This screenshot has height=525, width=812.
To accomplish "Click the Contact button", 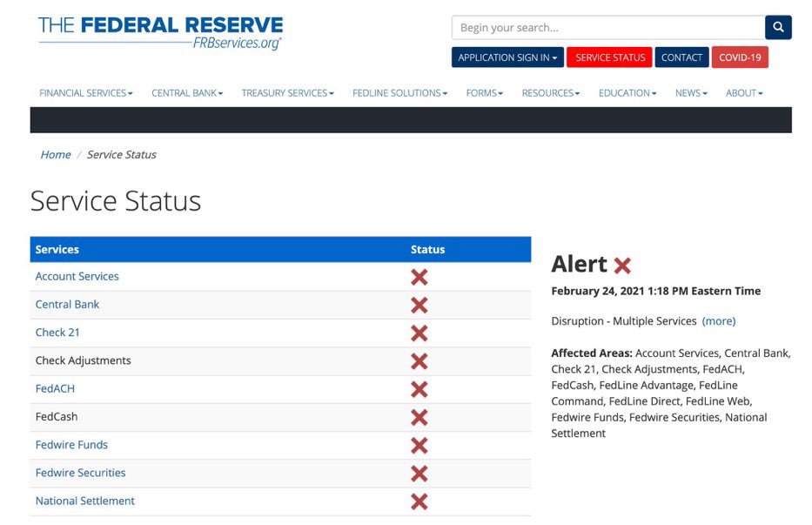I will click(681, 57).
